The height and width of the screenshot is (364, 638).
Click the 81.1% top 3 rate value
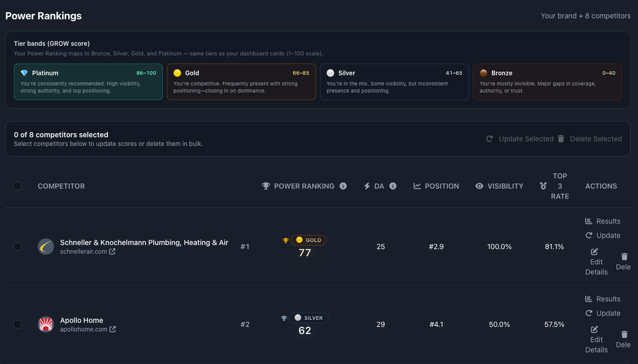[x=555, y=247]
